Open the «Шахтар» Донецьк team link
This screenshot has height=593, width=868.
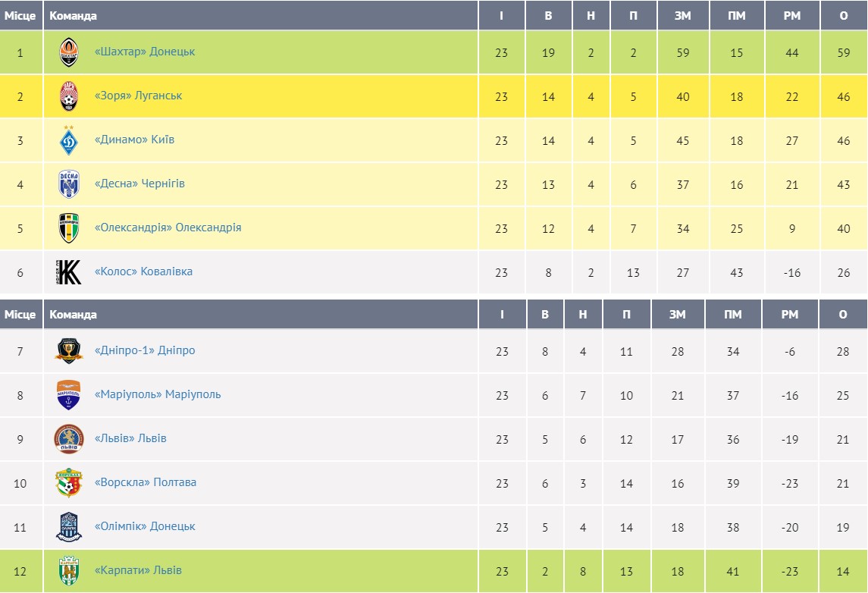coord(145,52)
